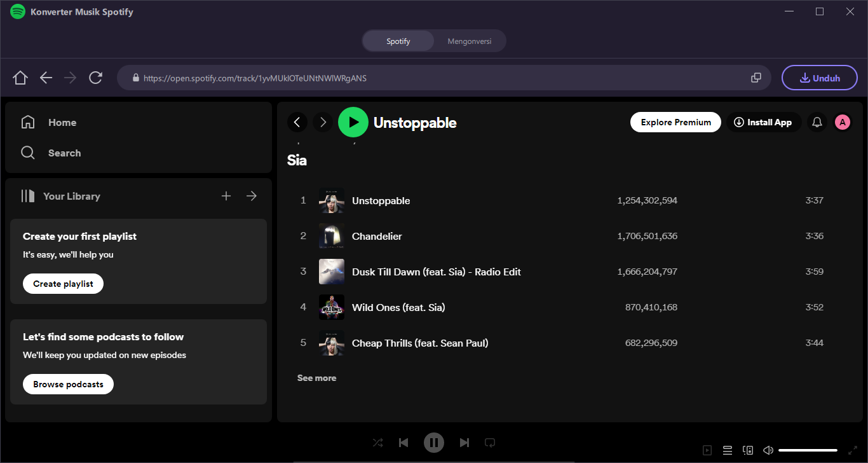Open the user profile avatar A
Viewport: 868px width, 463px height.
point(843,122)
